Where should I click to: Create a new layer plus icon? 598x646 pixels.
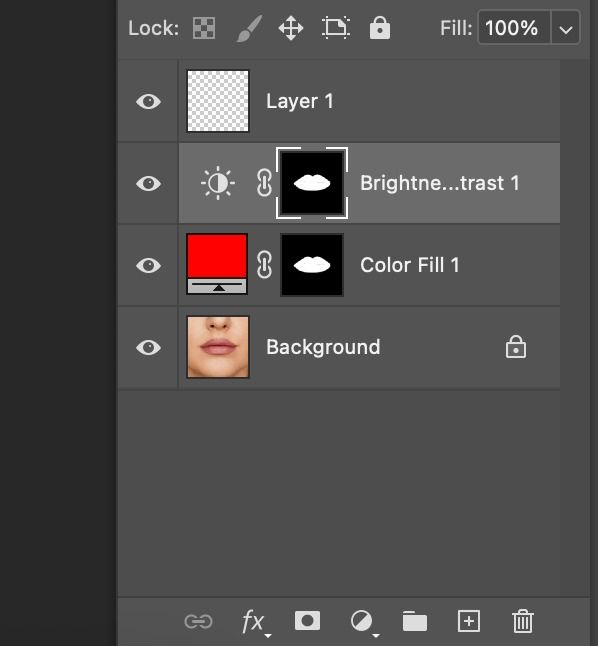469,621
